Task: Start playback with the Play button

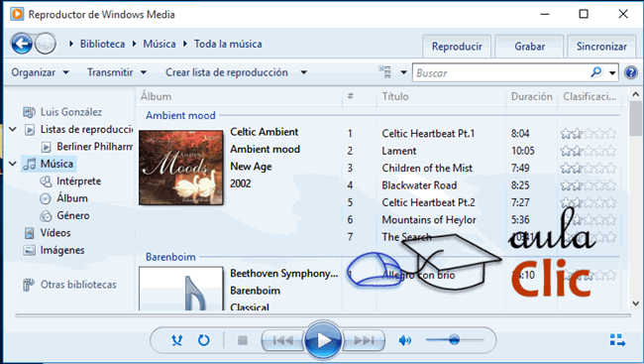Action: pos(323,340)
